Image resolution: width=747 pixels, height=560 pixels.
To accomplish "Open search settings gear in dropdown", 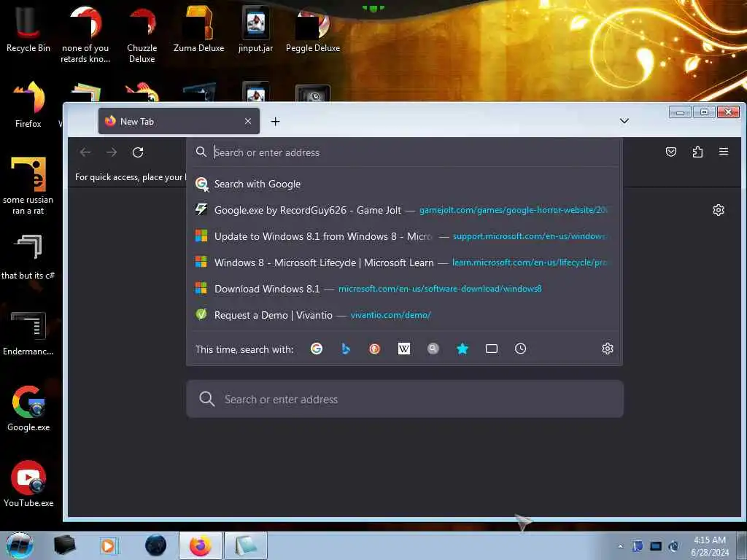I will coord(608,349).
